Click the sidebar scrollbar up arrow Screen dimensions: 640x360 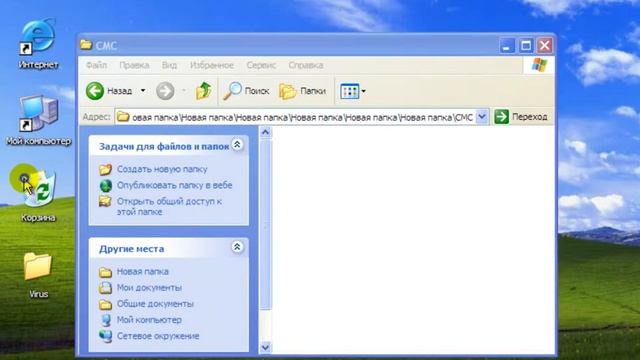pyautogui.click(x=265, y=133)
